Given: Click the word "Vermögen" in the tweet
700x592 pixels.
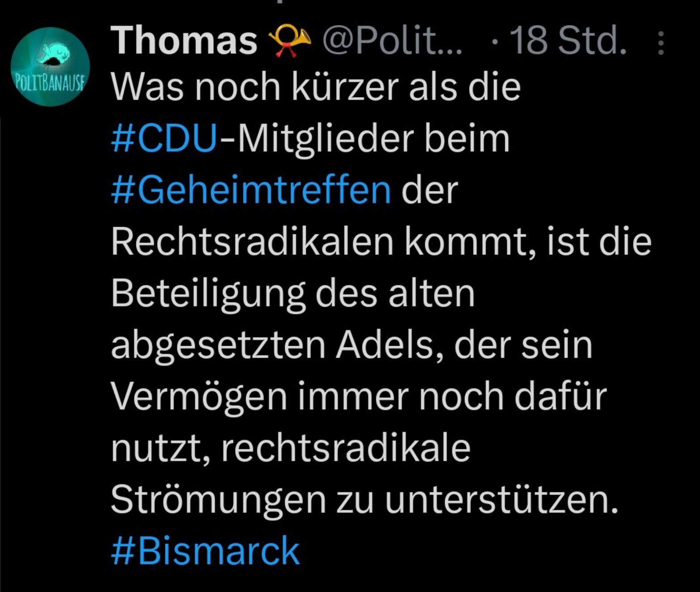Looking at the screenshot, I should point(199,397).
